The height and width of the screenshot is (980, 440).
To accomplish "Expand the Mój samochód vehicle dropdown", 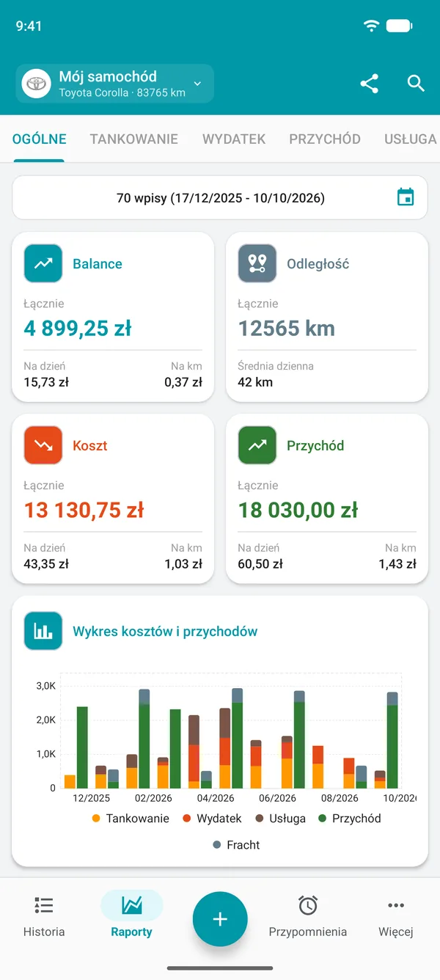I will click(114, 84).
